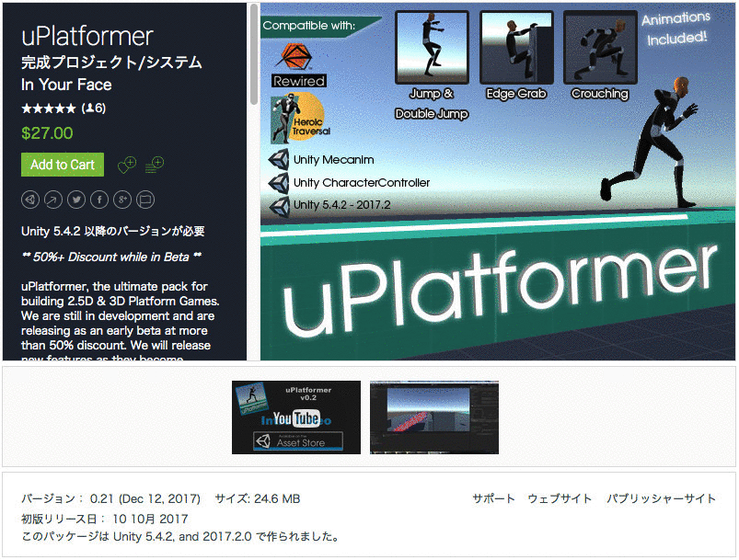Click the Edge Grab preview image
This screenshot has height=560, width=739.
516,48
